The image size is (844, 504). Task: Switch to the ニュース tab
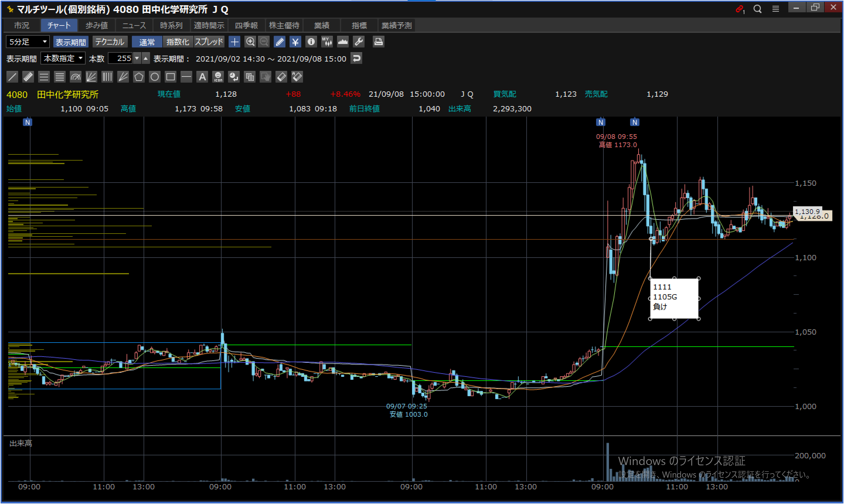click(134, 25)
